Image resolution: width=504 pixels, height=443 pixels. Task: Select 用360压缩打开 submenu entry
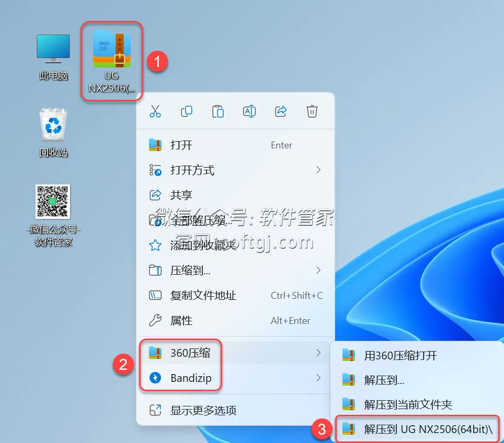coord(400,356)
